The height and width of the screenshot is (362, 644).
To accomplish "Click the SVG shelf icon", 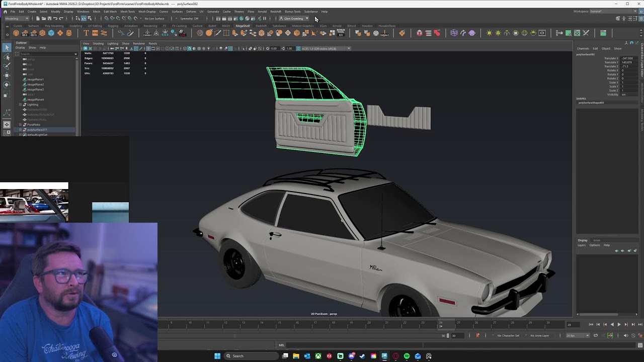I will tap(95, 33).
